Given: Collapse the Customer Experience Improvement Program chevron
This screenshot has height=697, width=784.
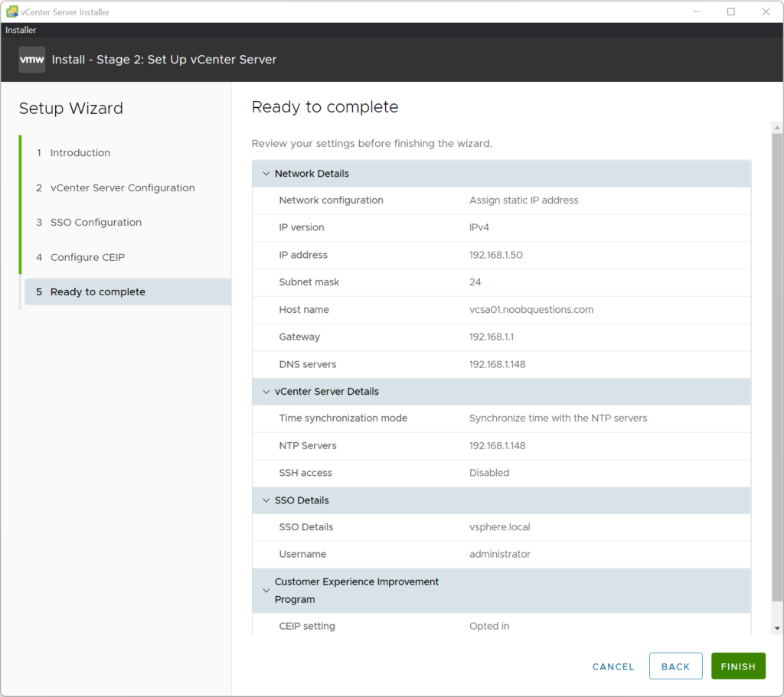Looking at the screenshot, I should tap(266, 591).
